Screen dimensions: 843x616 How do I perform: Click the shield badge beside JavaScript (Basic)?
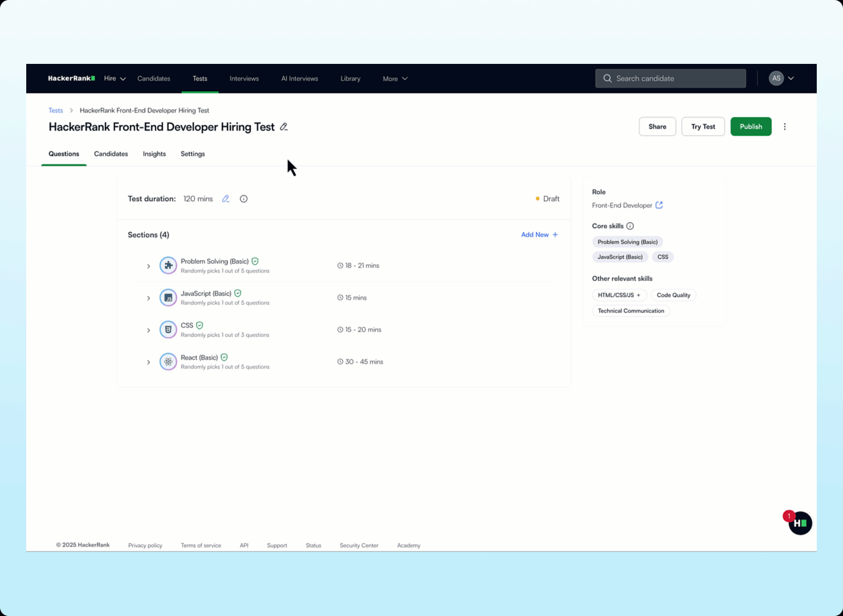pos(238,293)
